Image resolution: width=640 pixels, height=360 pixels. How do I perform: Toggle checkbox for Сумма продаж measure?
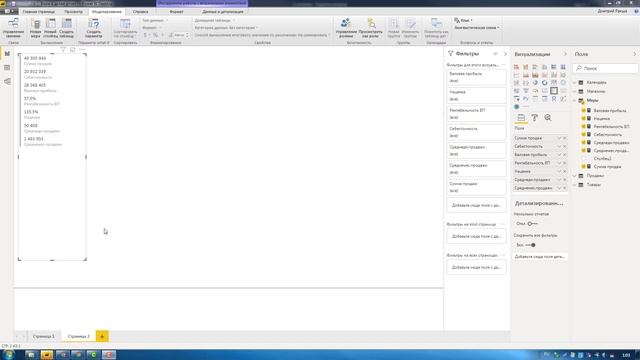click(584, 167)
